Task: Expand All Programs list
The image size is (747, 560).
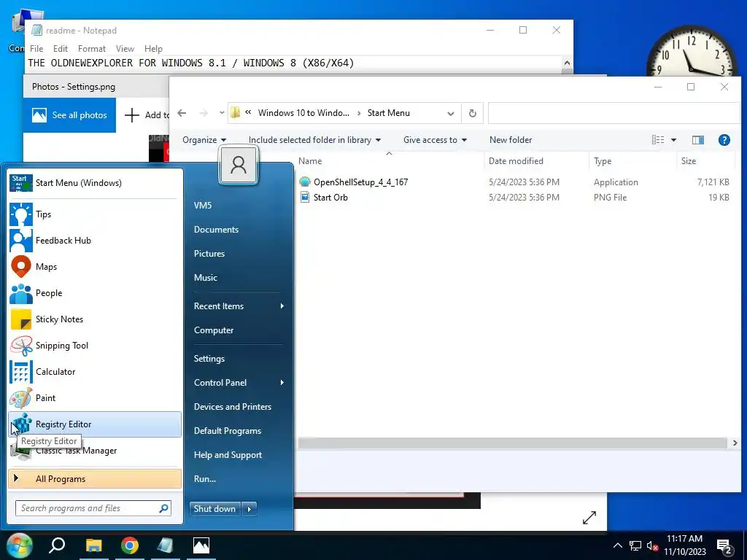Action: [94, 479]
